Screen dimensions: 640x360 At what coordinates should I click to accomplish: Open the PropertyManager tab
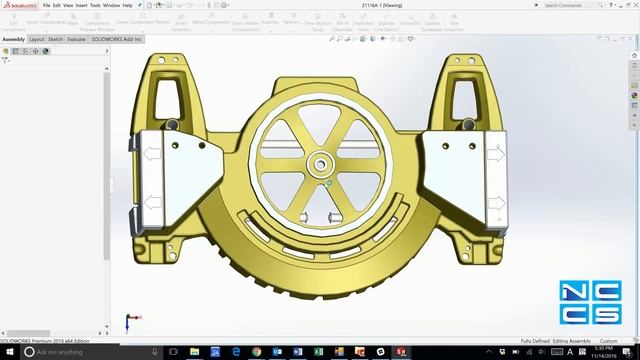pyautogui.click(x=16, y=51)
